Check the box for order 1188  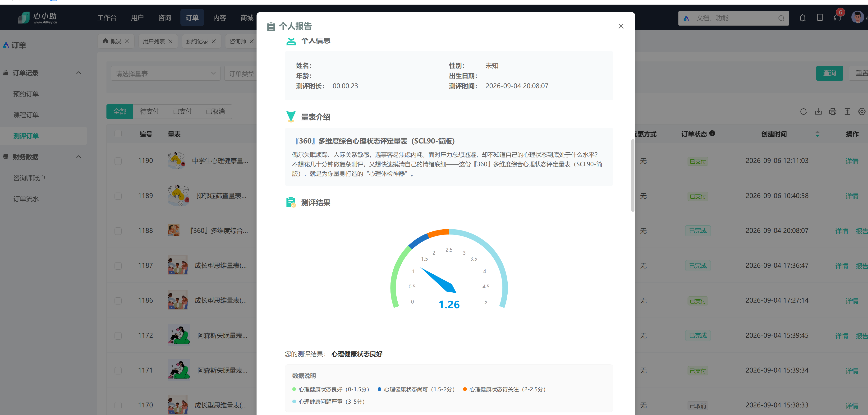click(118, 231)
